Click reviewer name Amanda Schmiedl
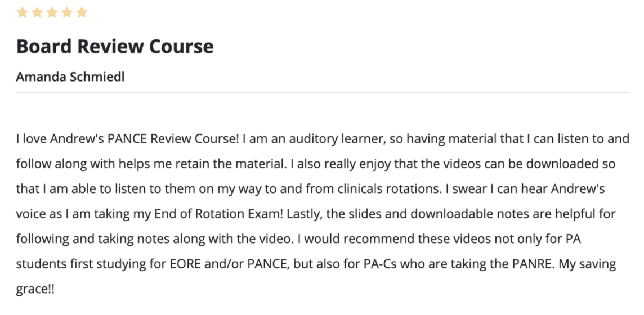The height and width of the screenshot is (315, 644). [x=70, y=76]
